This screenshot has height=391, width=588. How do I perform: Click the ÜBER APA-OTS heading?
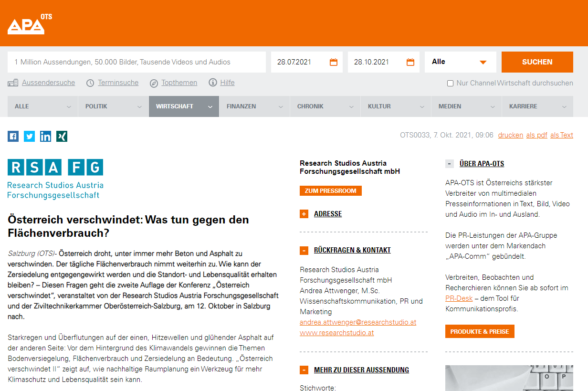(482, 164)
